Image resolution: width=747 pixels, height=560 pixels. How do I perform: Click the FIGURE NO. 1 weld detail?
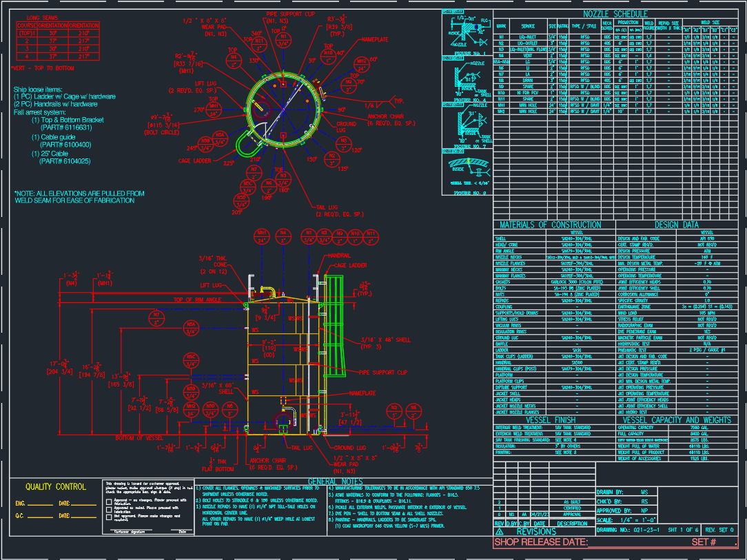467,33
